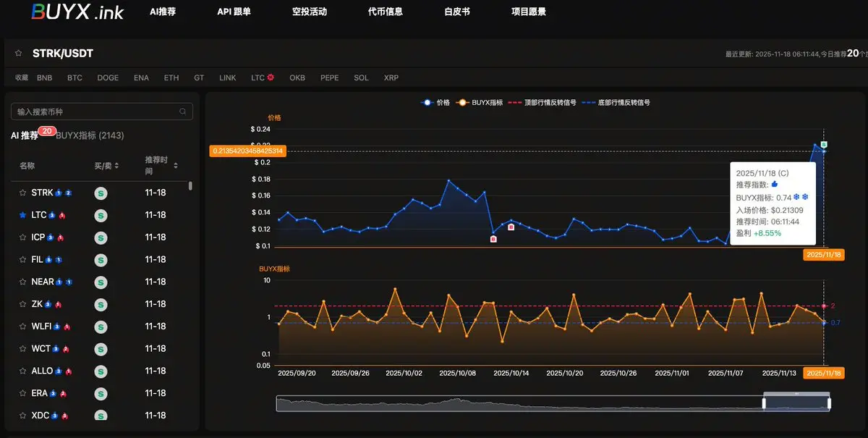Star FIL row in coin list

click(23, 259)
